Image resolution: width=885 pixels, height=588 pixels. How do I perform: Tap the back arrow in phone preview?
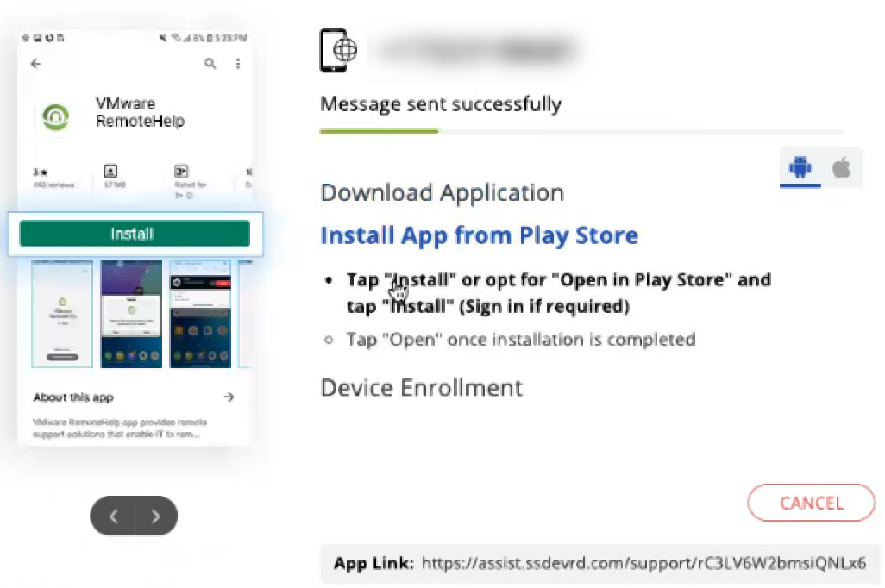click(35, 64)
